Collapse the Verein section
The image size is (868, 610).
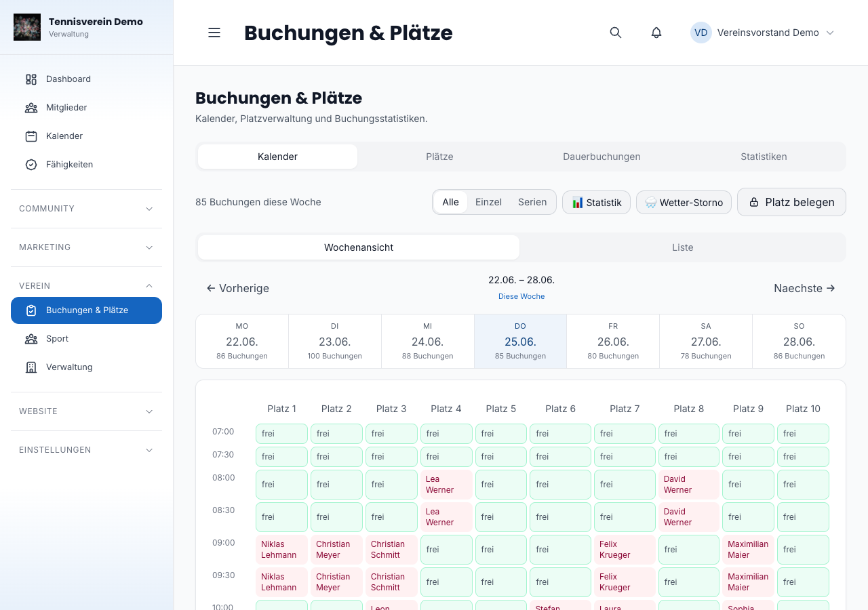(86, 286)
